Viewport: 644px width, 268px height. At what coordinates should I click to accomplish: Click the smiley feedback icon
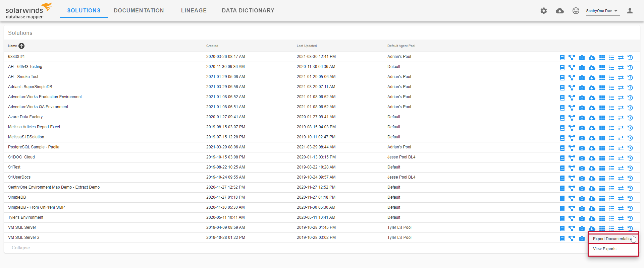click(x=576, y=11)
